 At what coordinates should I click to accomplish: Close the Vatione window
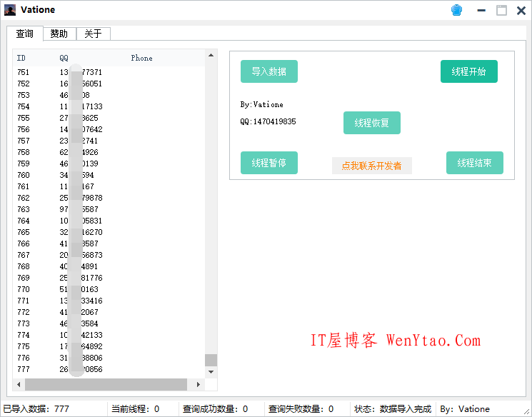[x=521, y=11]
